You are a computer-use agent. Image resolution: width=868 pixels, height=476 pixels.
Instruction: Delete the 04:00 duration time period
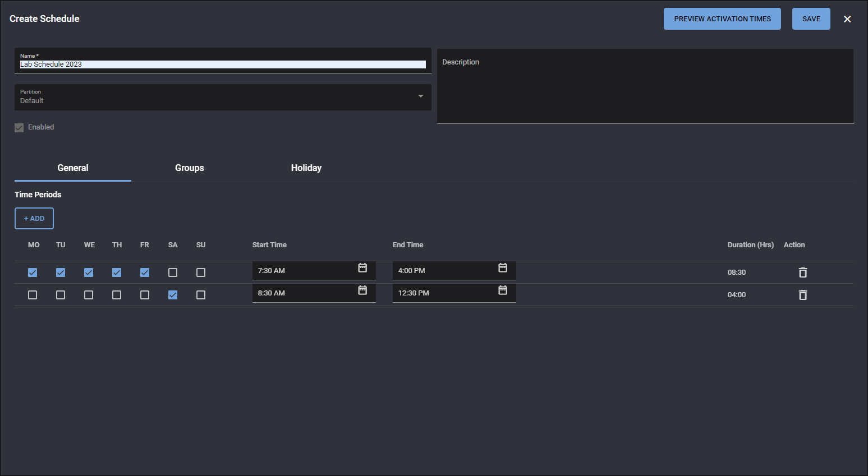coord(803,295)
